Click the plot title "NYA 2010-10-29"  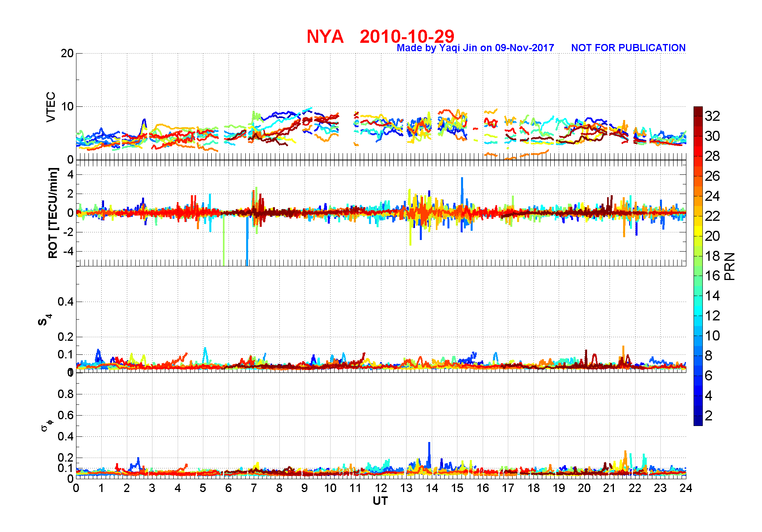click(x=380, y=36)
